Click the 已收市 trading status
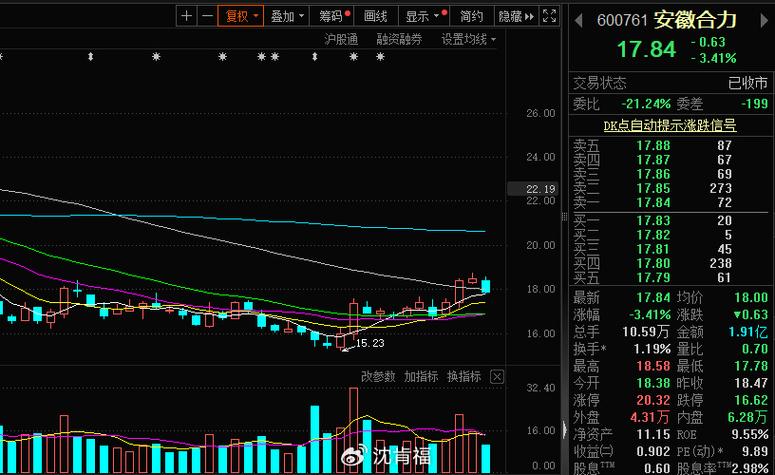 (x=748, y=83)
